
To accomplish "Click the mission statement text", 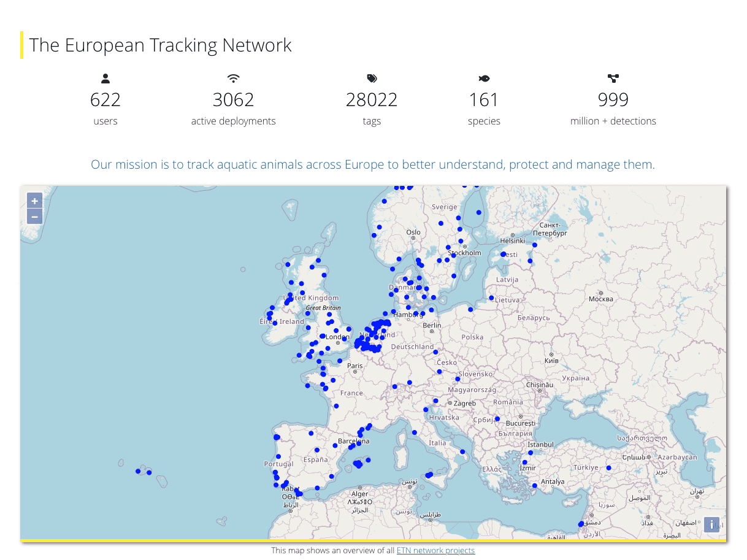I will click(373, 164).
